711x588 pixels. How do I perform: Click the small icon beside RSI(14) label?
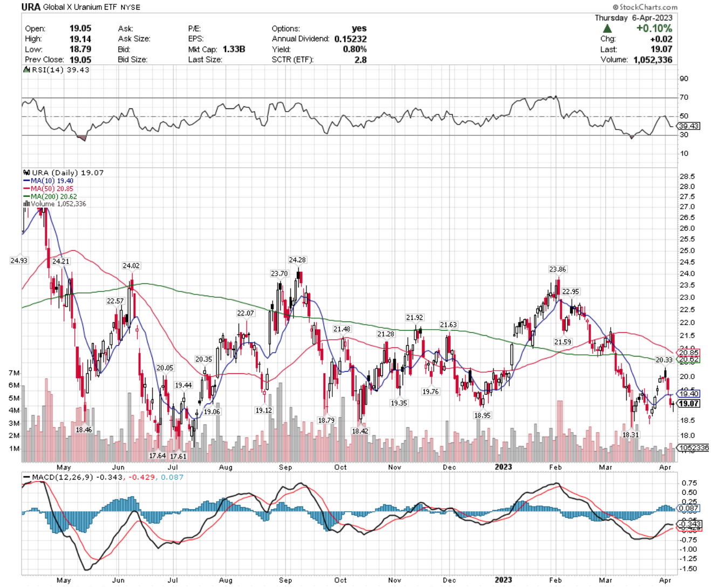point(26,70)
